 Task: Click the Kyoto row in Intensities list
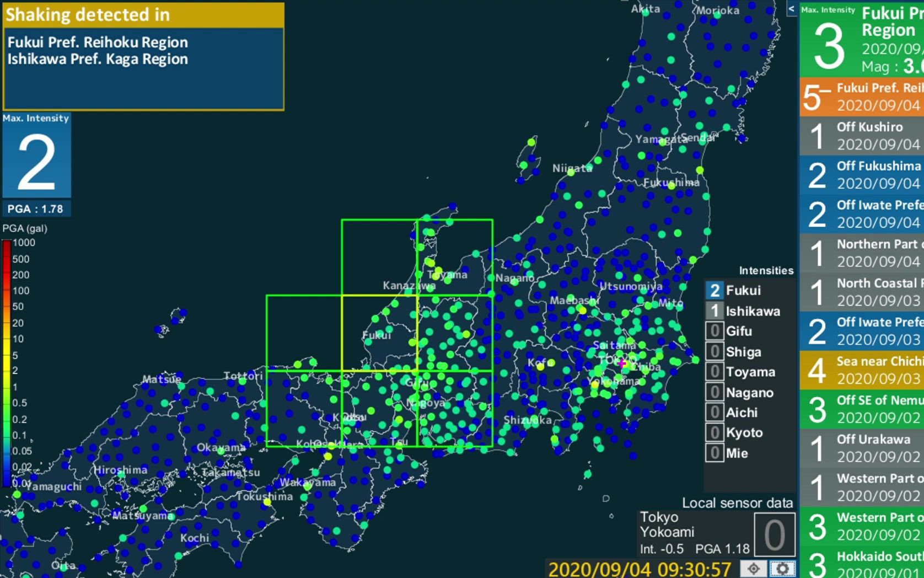pyautogui.click(x=750, y=432)
